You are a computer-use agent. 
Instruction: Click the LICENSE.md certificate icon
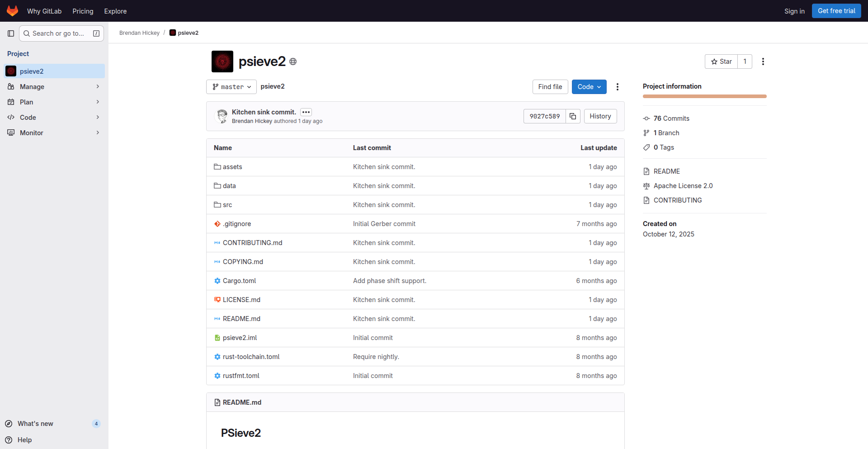click(x=217, y=300)
